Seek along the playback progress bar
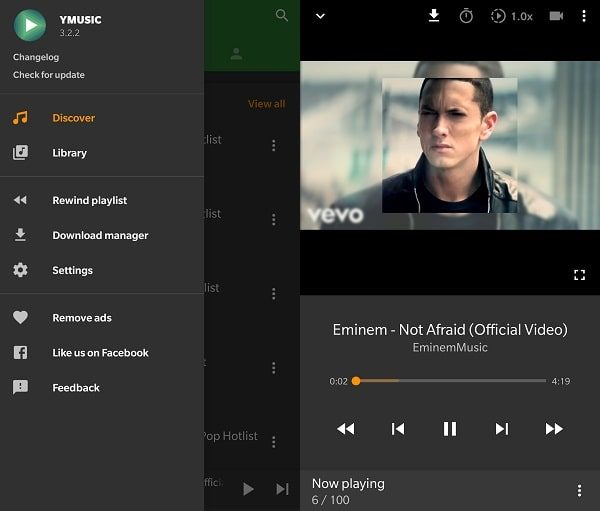600x511 pixels. [x=451, y=381]
